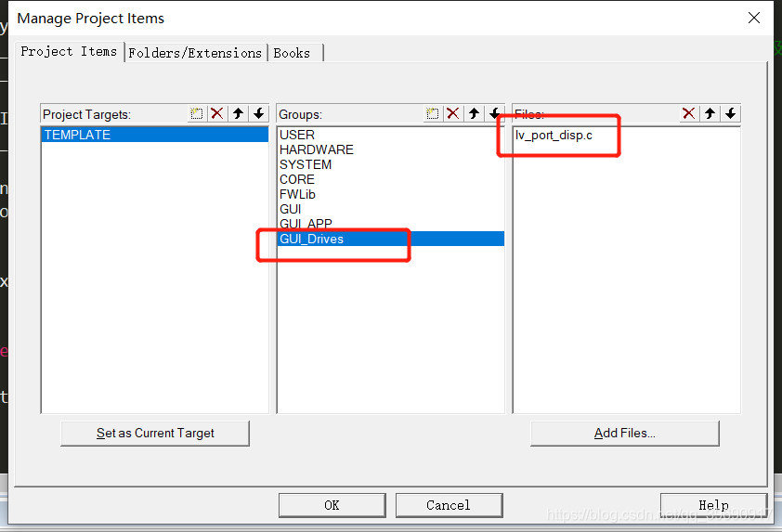Image resolution: width=782 pixels, height=532 pixels.
Task: Click the Add Files... button
Action: pyautogui.click(x=624, y=434)
